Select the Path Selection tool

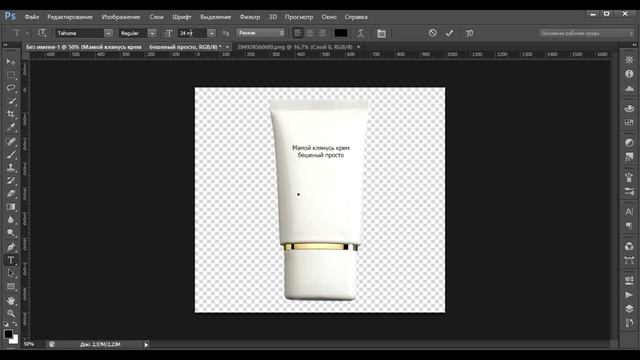click(x=11, y=273)
